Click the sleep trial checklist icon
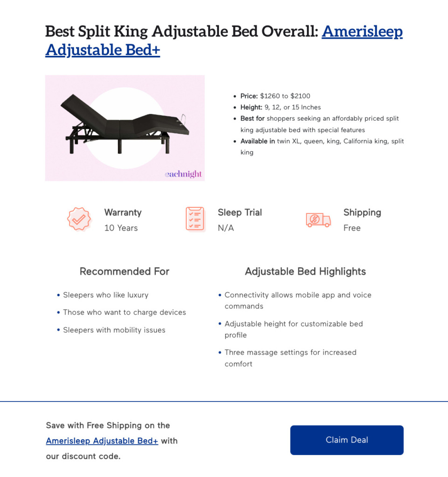Image resolution: width=448 pixels, height=477 pixels. (x=195, y=219)
